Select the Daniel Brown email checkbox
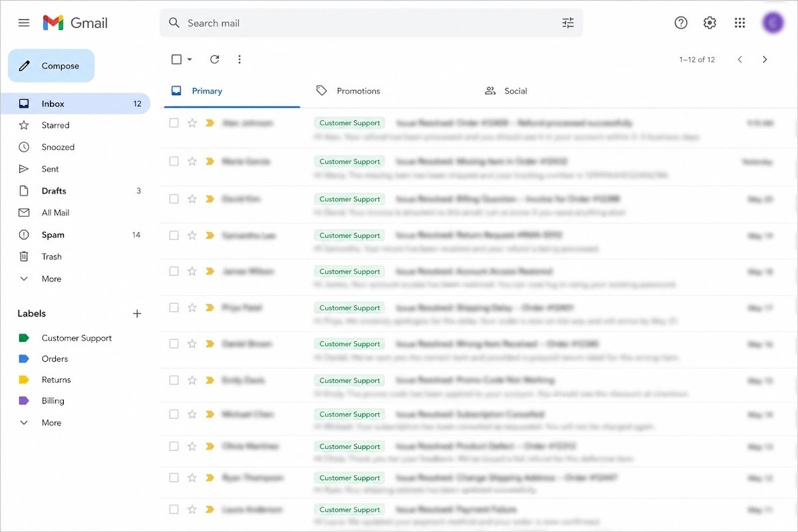 tap(174, 344)
